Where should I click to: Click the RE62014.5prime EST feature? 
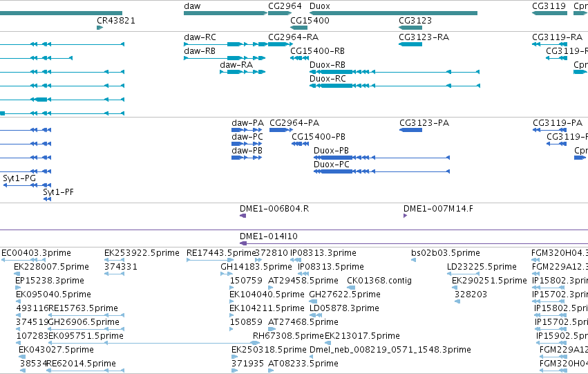(x=86, y=371)
